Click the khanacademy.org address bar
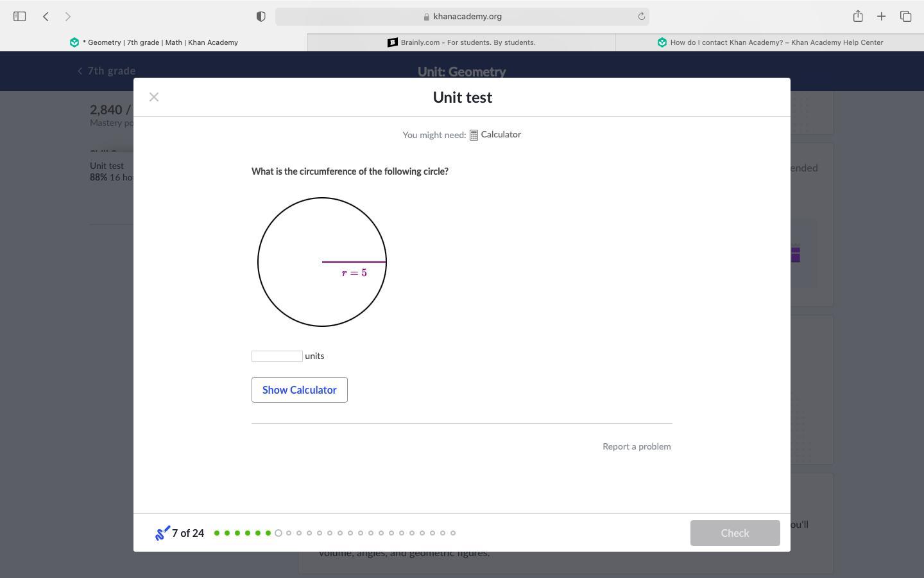The height and width of the screenshot is (578, 924). tap(462, 16)
